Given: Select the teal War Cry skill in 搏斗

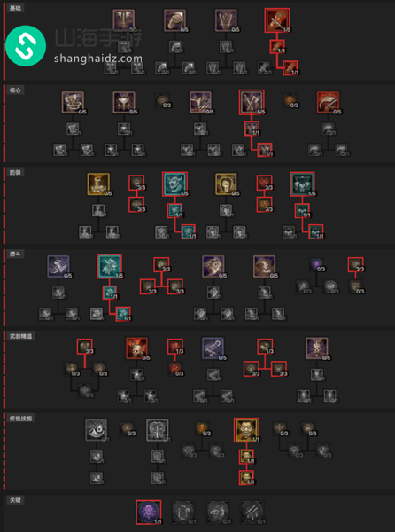Looking at the screenshot, I should 110,266.
